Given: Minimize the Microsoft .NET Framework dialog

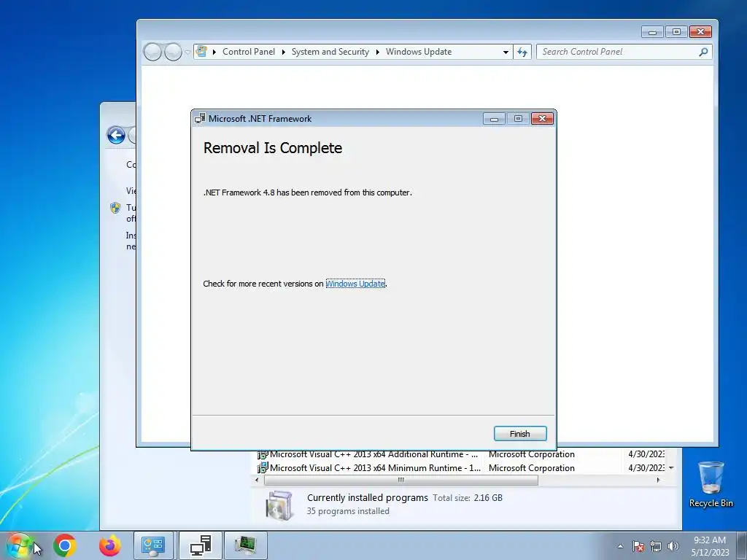Looking at the screenshot, I should 494,119.
